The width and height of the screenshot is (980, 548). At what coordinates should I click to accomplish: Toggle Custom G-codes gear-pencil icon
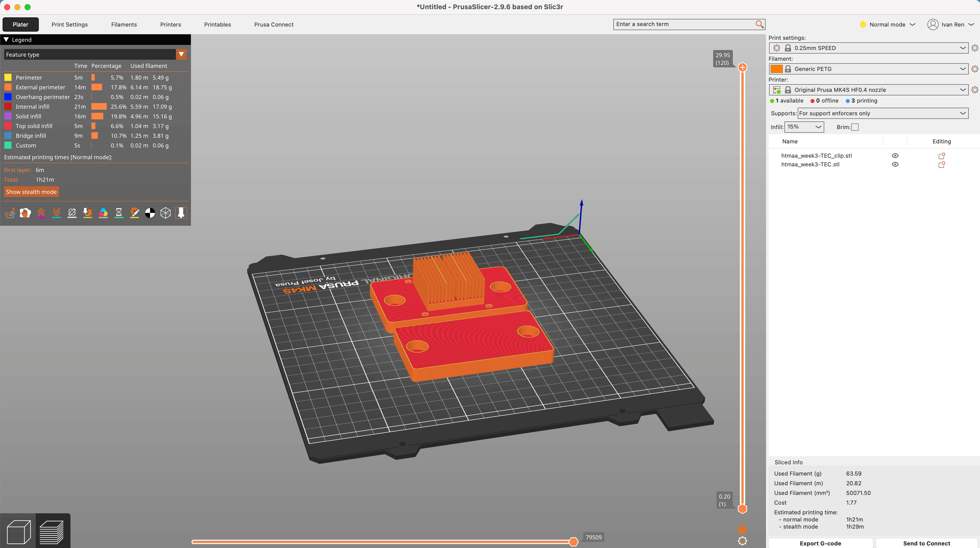[135, 213]
